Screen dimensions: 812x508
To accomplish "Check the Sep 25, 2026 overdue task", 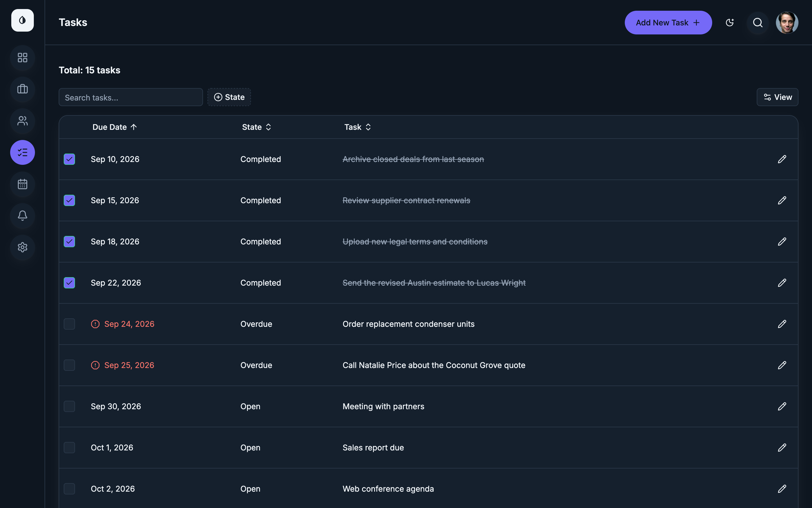I will pyautogui.click(x=69, y=365).
